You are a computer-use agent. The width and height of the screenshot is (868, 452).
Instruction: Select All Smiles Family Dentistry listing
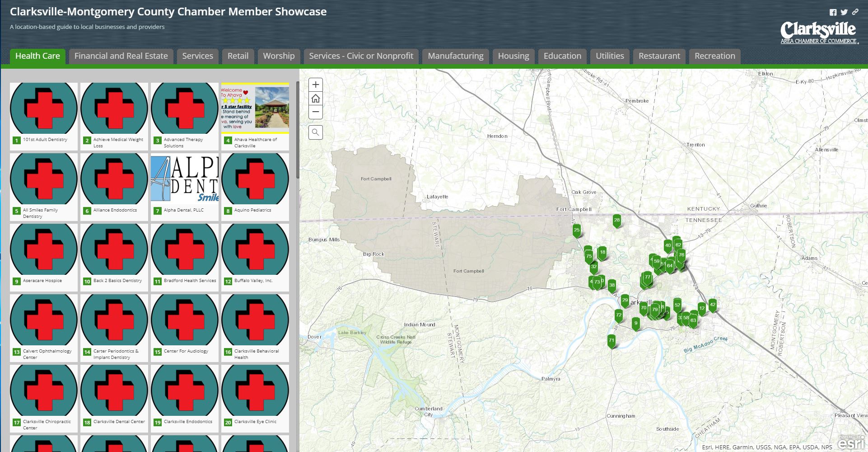coord(44,187)
